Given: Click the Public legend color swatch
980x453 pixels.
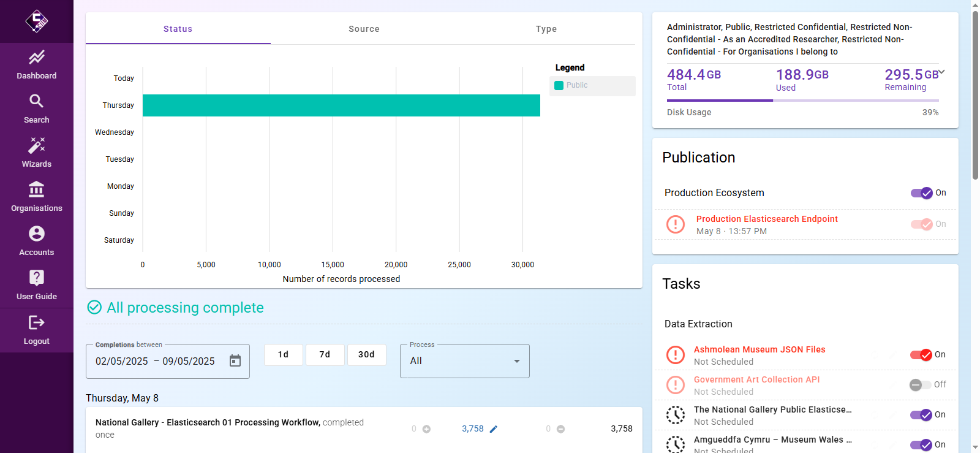Looking at the screenshot, I should pyautogui.click(x=559, y=86).
